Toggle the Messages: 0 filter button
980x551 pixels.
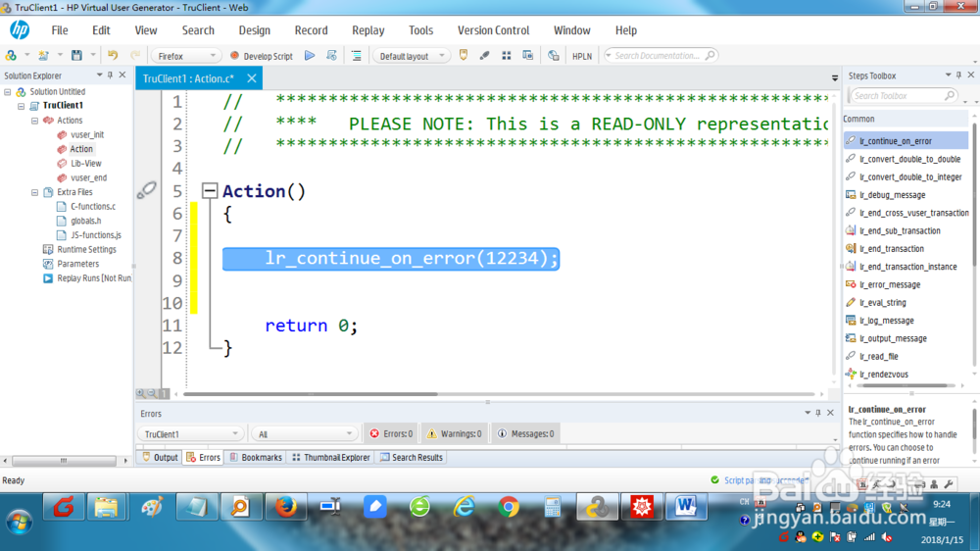tap(525, 433)
